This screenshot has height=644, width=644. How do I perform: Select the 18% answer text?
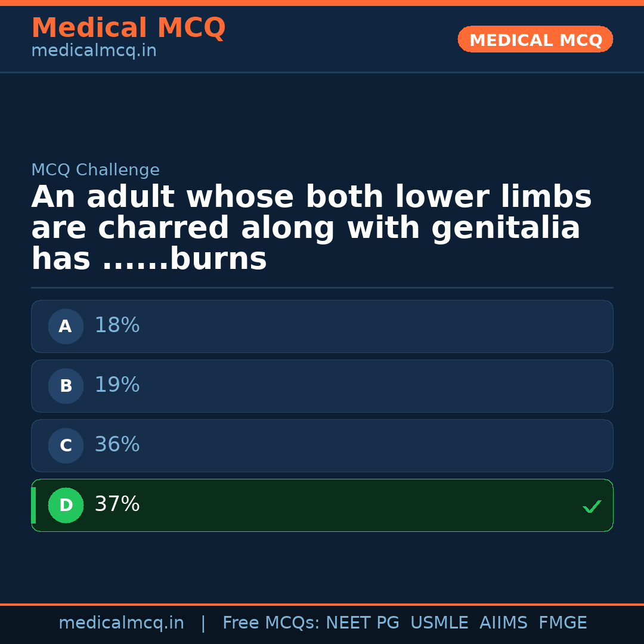[x=117, y=326]
